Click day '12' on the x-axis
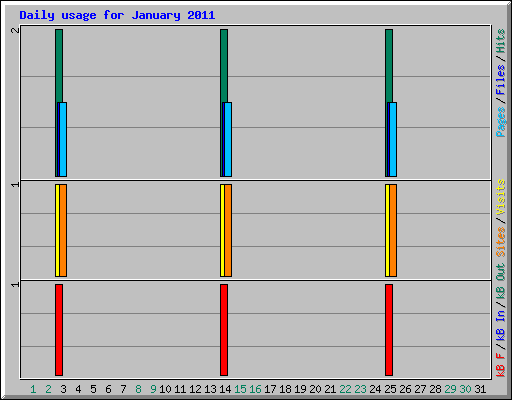This screenshot has height=400, width=512. 195,389
